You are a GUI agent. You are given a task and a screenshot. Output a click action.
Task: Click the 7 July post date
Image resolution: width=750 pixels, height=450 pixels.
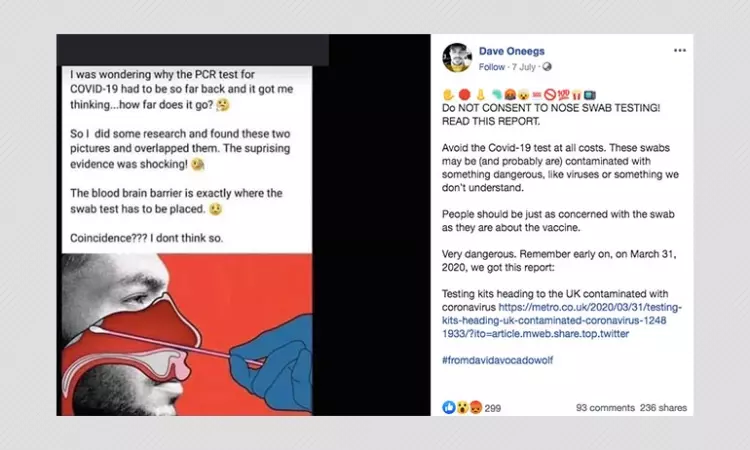523,67
